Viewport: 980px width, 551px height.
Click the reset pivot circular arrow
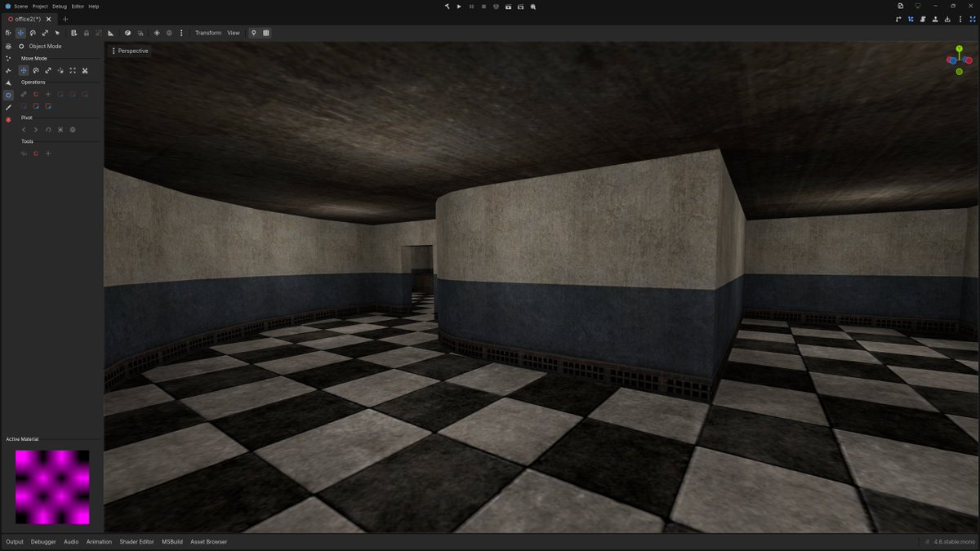[48, 130]
